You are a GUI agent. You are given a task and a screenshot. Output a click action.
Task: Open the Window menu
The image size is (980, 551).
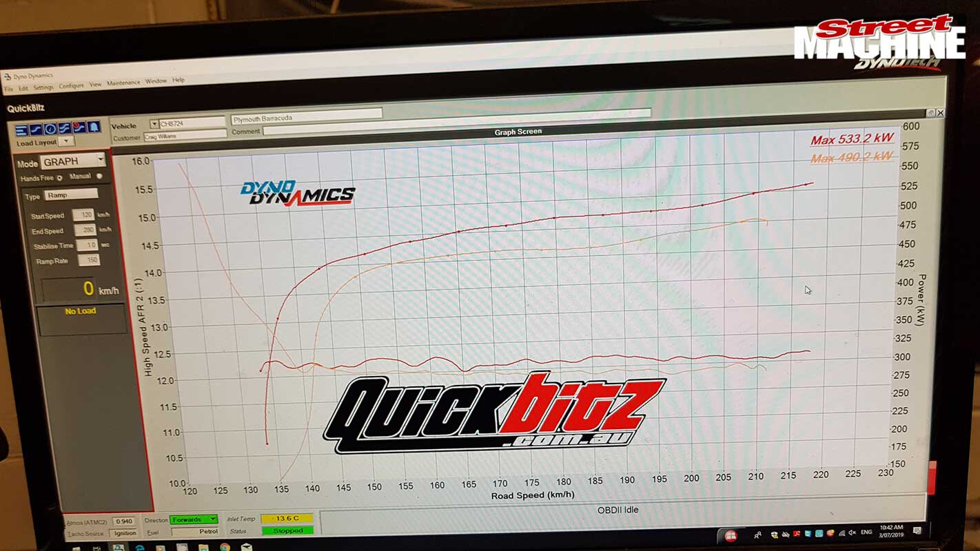pyautogui.click(x=156, y=81)
